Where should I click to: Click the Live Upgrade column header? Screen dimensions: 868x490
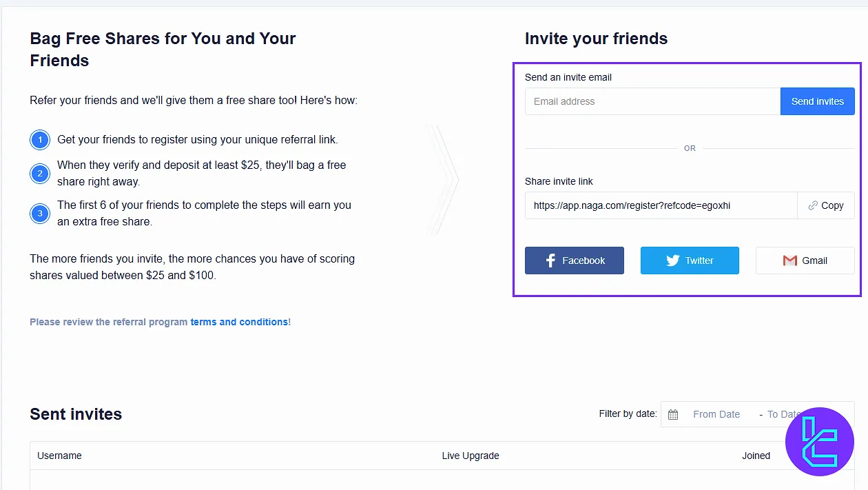click(471, 456)
